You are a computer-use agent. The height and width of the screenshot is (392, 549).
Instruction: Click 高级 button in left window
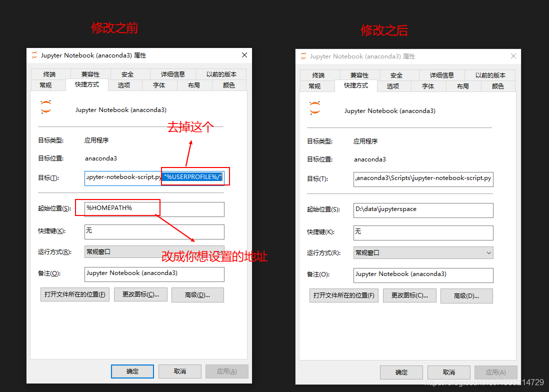point(198,295)
